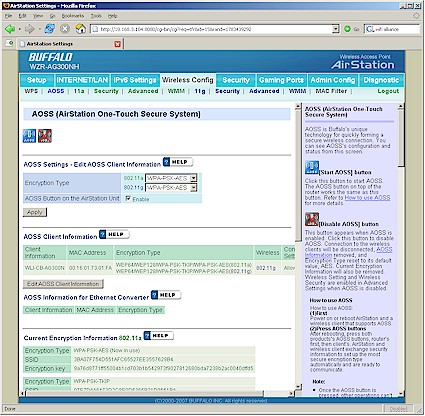
Task: Click the MAC address 00:16:01:73:01:FA cell
Action: point(90,268)
